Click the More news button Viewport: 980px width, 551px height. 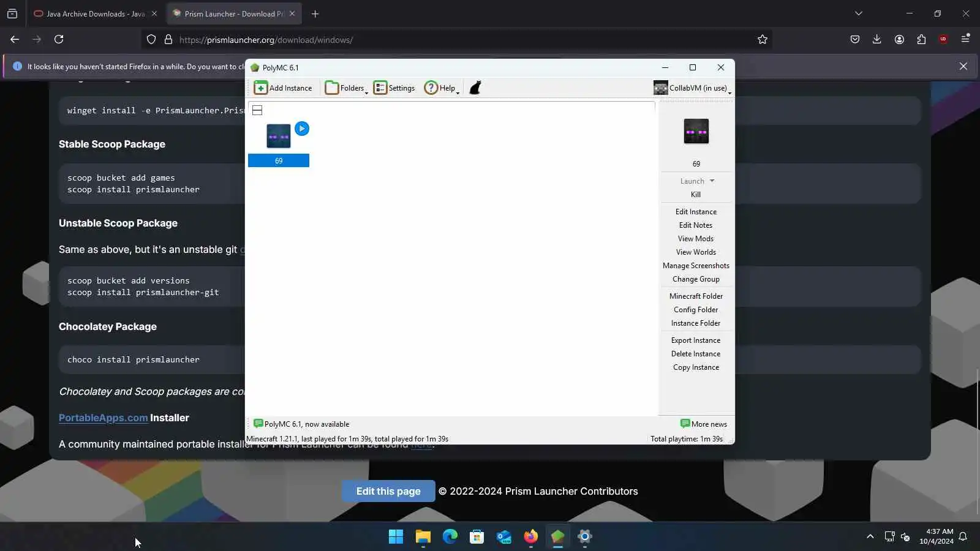click(704, 424)
